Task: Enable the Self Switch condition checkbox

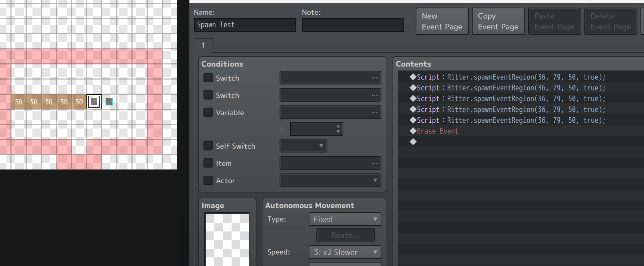Action: click(x=208, y=146)
